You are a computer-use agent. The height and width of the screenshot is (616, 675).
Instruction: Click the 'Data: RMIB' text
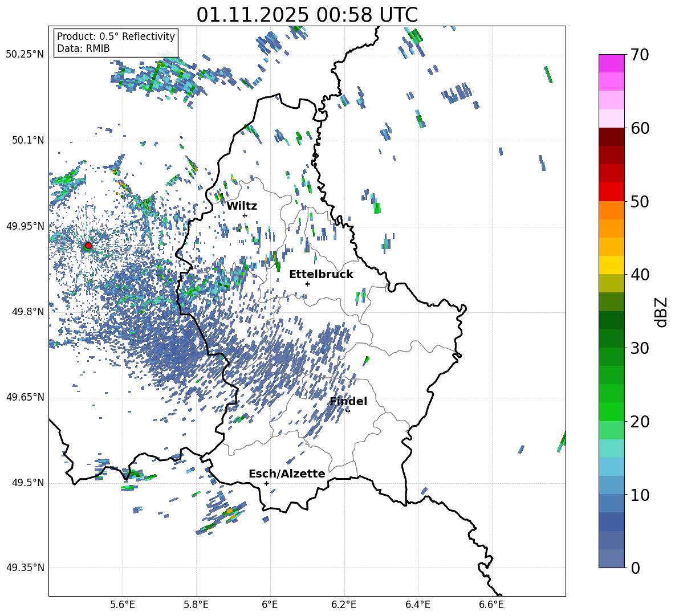tap(83, 48)
